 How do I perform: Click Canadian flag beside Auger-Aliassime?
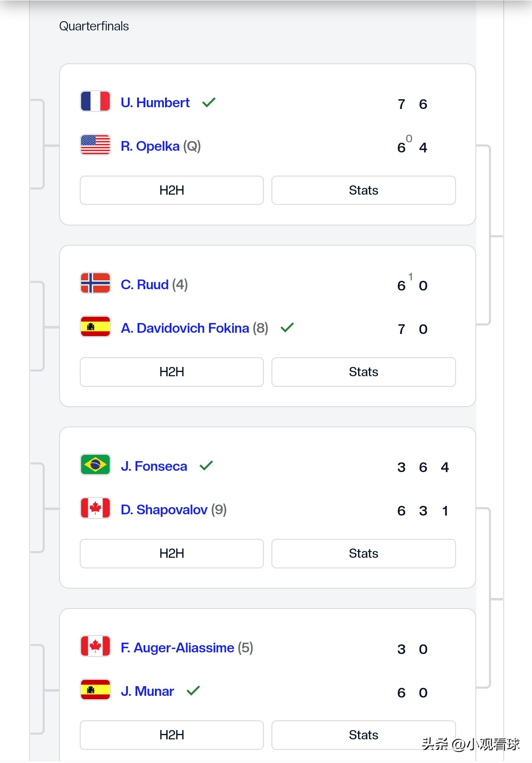(x=95, y=646)
